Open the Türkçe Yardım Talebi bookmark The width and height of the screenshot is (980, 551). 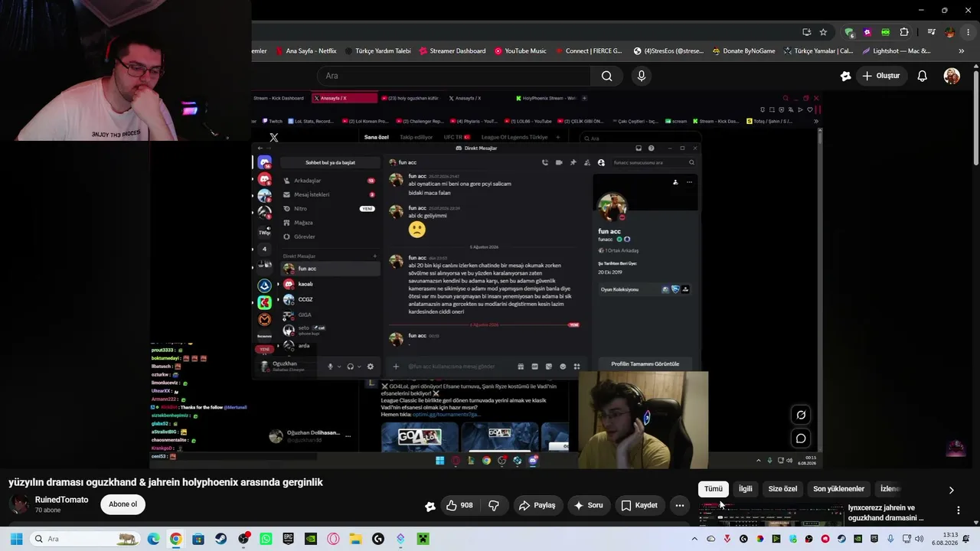377,51
